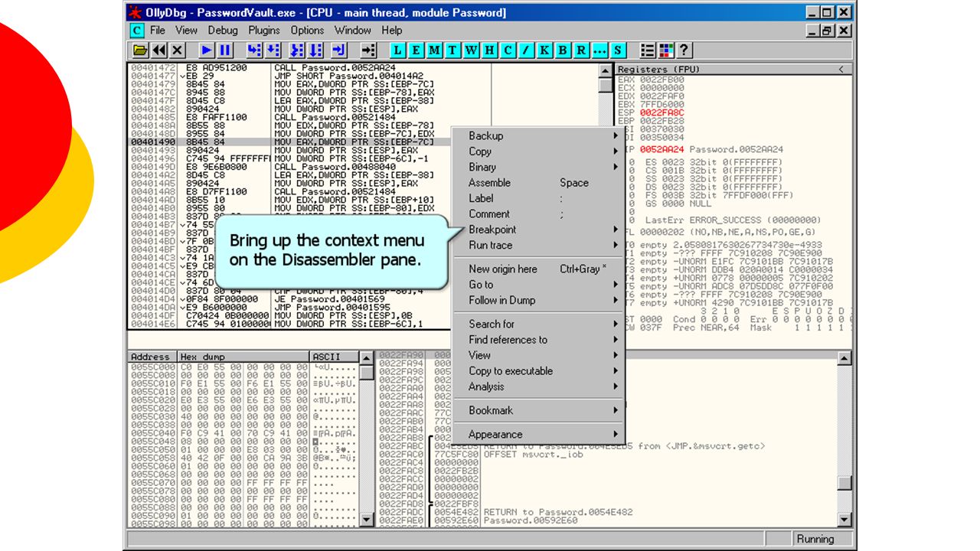Expand Search for submenu
Screen dimensions: 980x551
[539, 324]
